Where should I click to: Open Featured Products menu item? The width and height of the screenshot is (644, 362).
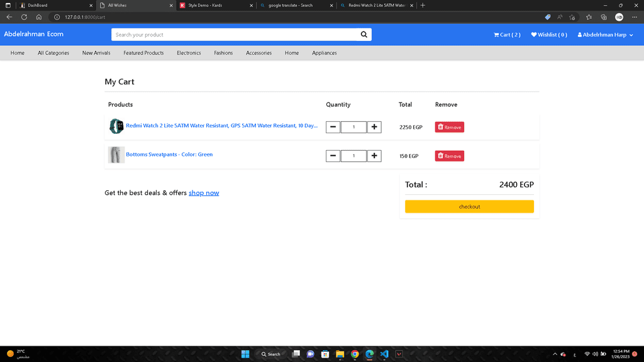click(x=143, y=53)
